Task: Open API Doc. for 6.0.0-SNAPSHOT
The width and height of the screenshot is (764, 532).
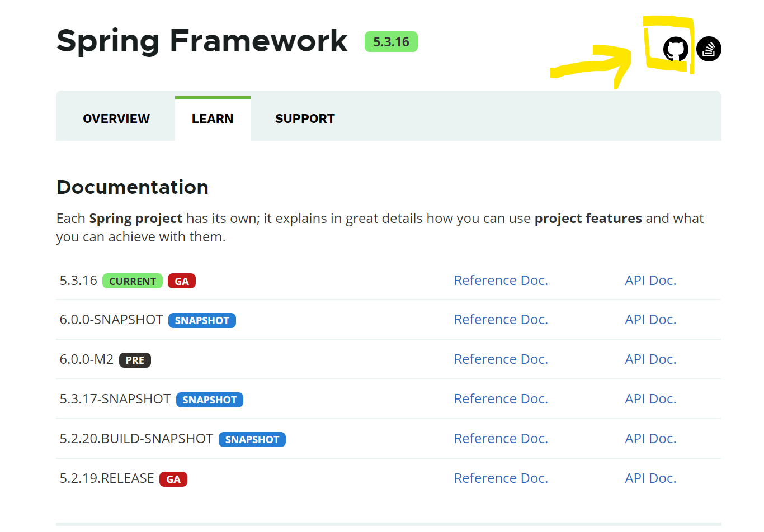Action: pyautogui.click(x=650, y=320)
